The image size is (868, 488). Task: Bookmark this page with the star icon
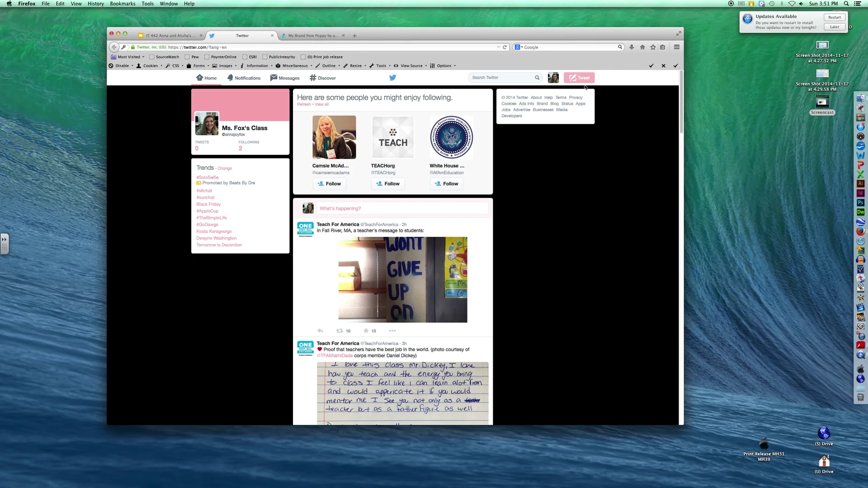653,47
